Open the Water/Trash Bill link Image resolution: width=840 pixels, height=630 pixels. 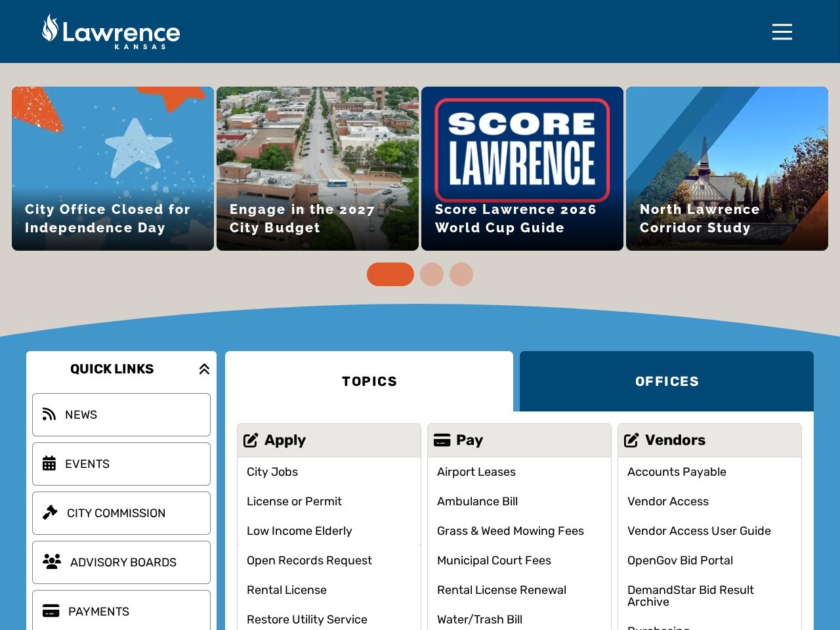[480, 619]
